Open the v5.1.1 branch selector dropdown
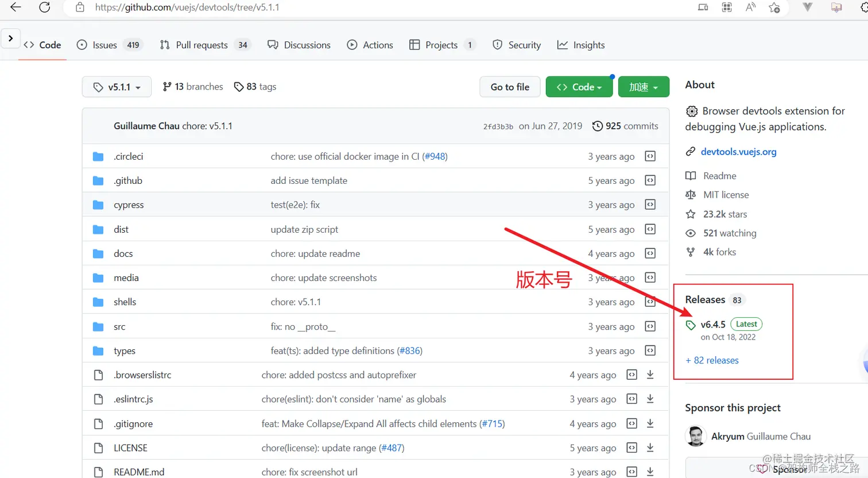Viewport: 868px width, 478px height. (x=117, y=87)
